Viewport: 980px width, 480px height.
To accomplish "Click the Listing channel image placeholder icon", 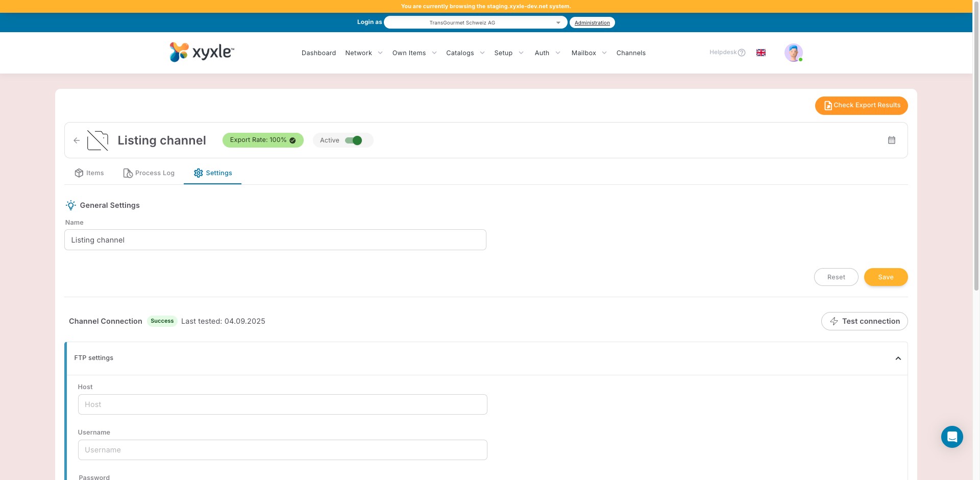I will tap(97, 140).
